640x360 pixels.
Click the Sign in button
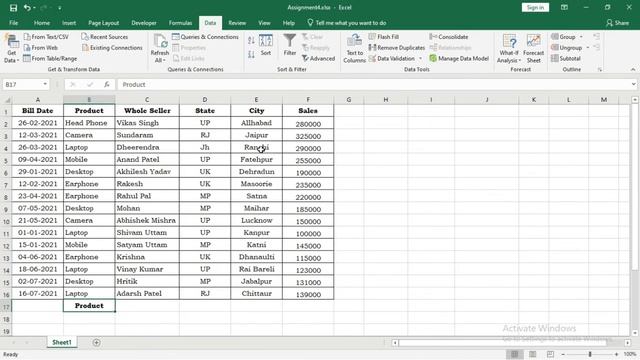[535, 7]
